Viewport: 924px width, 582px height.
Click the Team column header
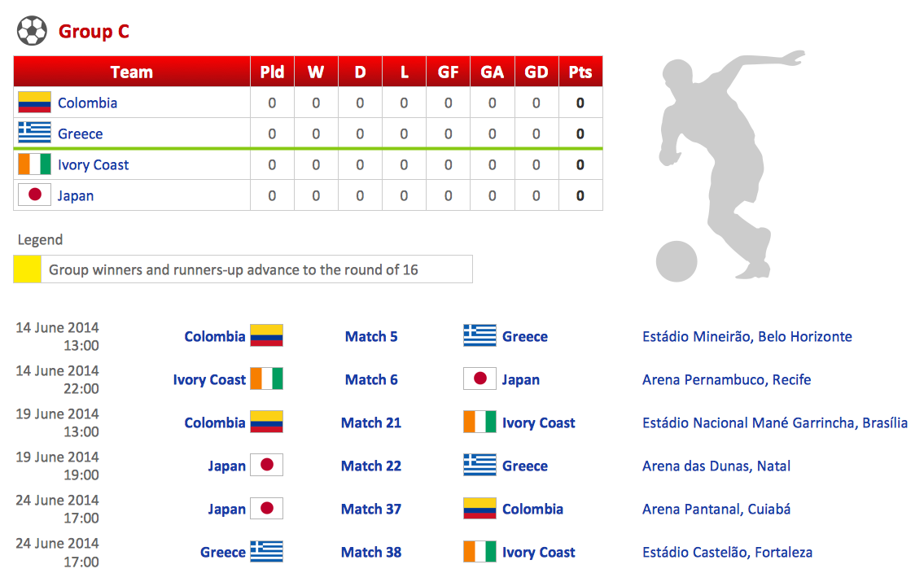pyautogui.click(x=131, y=72)
